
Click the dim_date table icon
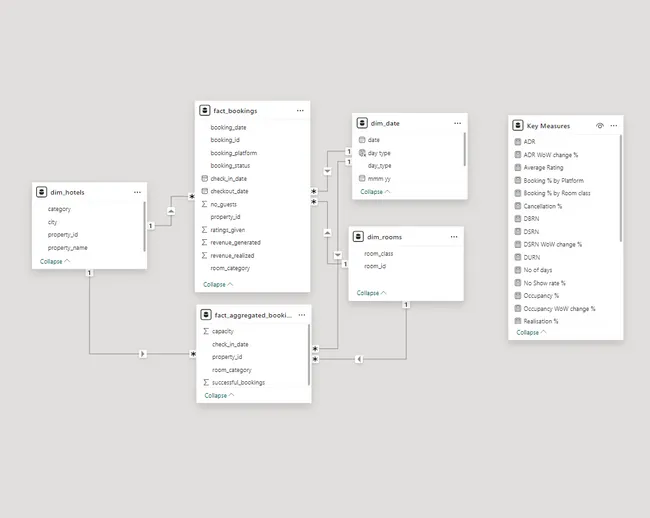(362, 123)
